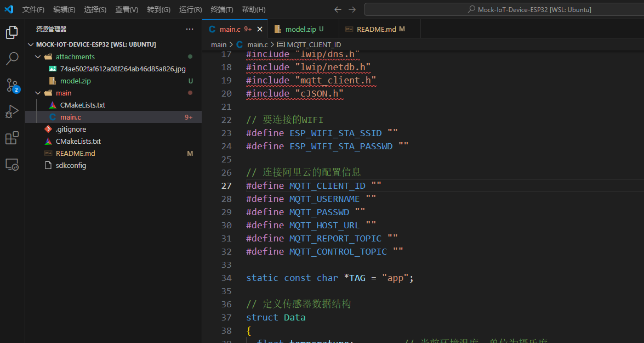Open the Explorer view in activity bar
Viewport: 644px width, 343px height.
pyautogui.click(x=12, y=32)
